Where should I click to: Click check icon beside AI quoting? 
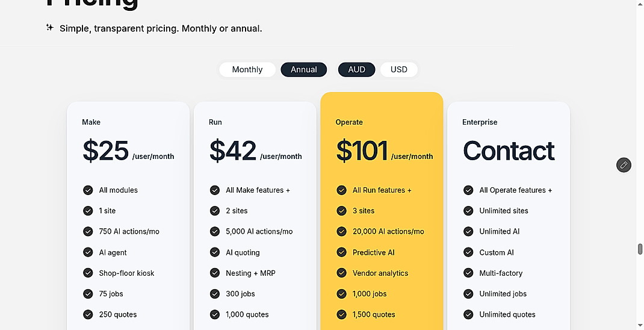coord(215,252)
